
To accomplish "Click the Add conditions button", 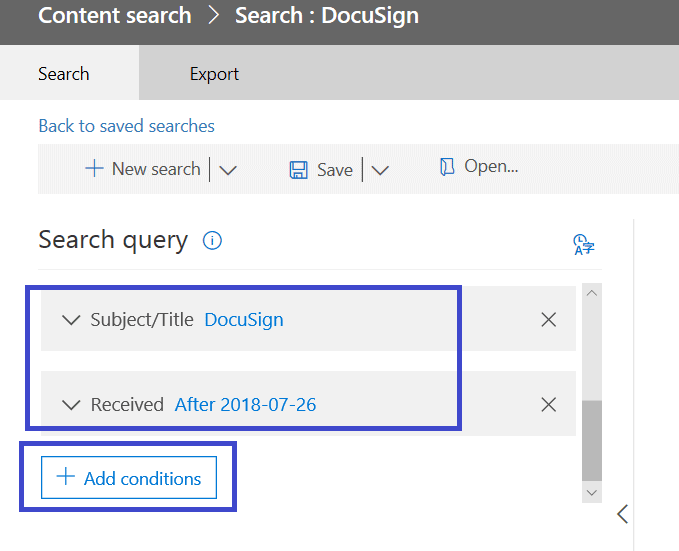I will (x=129, y=477).
